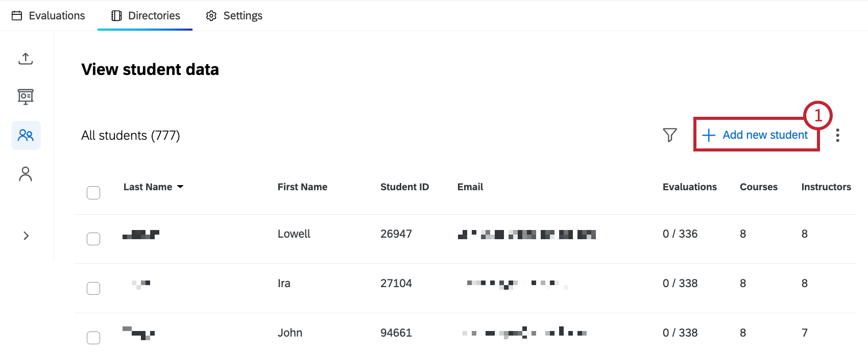
Task: Click the Last Name sort arrow
Action: coord(181,187)
